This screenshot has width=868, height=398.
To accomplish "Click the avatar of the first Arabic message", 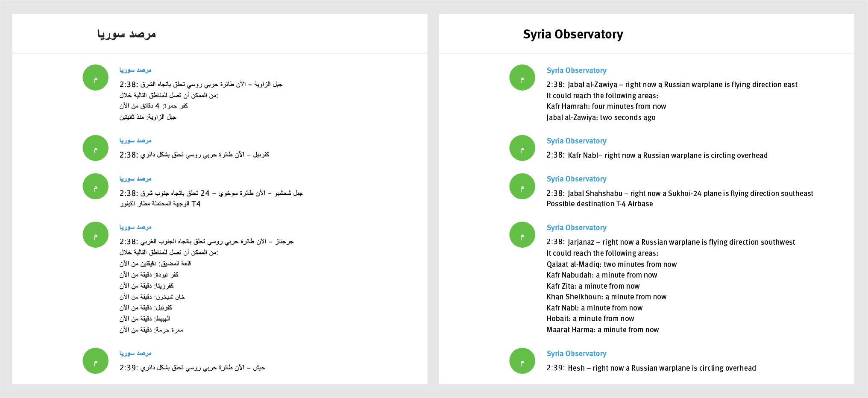I will pyautogui.click(x=95, y=78).
